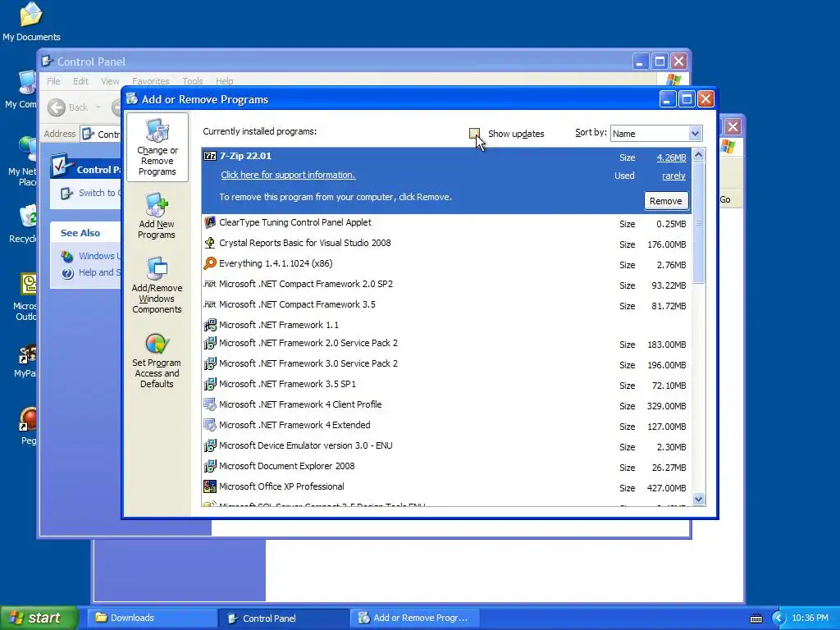This screenshot has width=840, height=630.
Task: Click the .NET Framework 4 Client Profile icon
Action: pos(210,404)
